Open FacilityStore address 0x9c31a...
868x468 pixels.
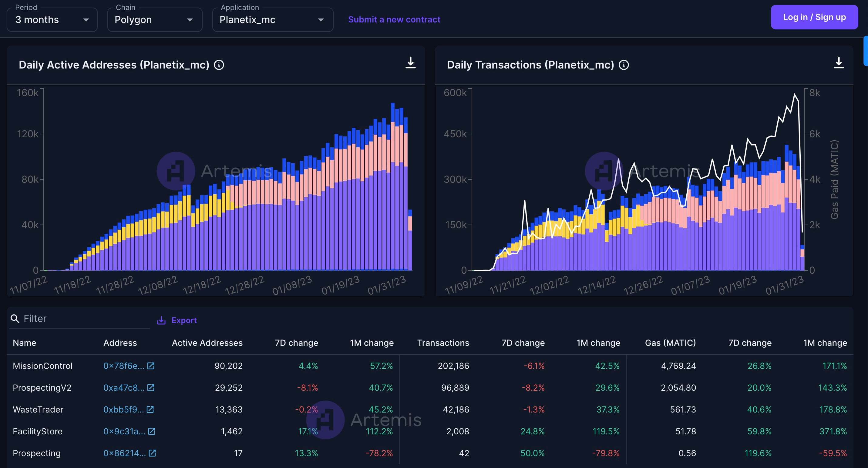coord(124,431)
